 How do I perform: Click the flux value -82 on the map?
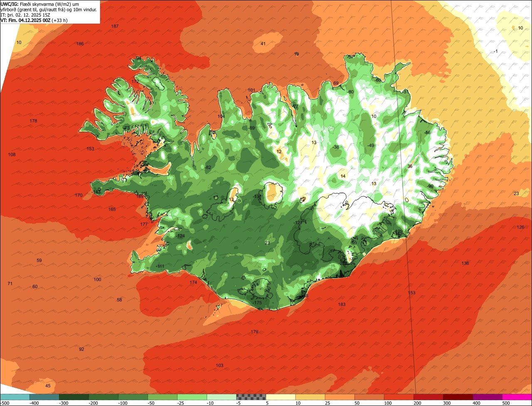pos(208,168)
